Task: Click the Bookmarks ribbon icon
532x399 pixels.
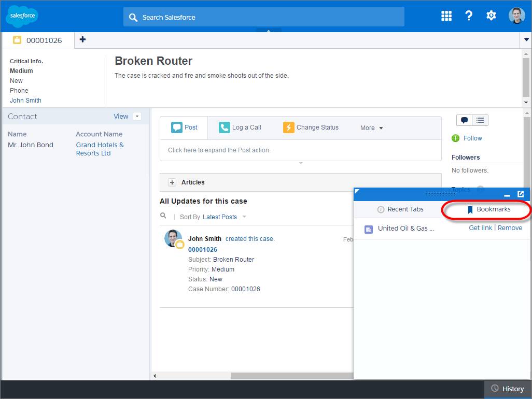Action: coord(470,210)
